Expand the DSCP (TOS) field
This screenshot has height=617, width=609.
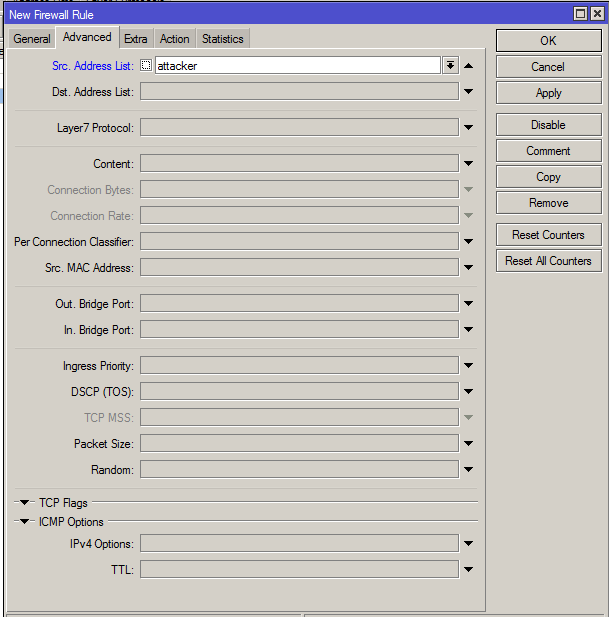coord(468,392)
